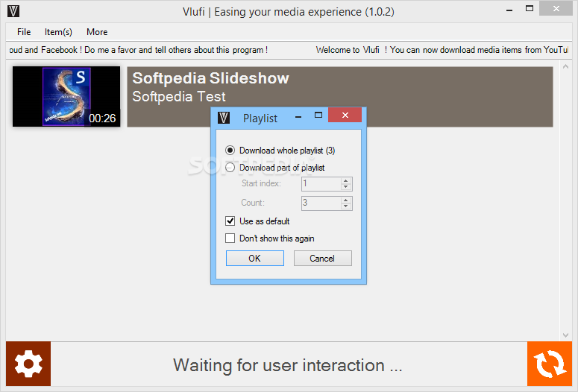The width and height of the screenshot is (578, 392).
Task: Click the scrolling Welcome to Vlufi message
Action: [x=442, y=50]
